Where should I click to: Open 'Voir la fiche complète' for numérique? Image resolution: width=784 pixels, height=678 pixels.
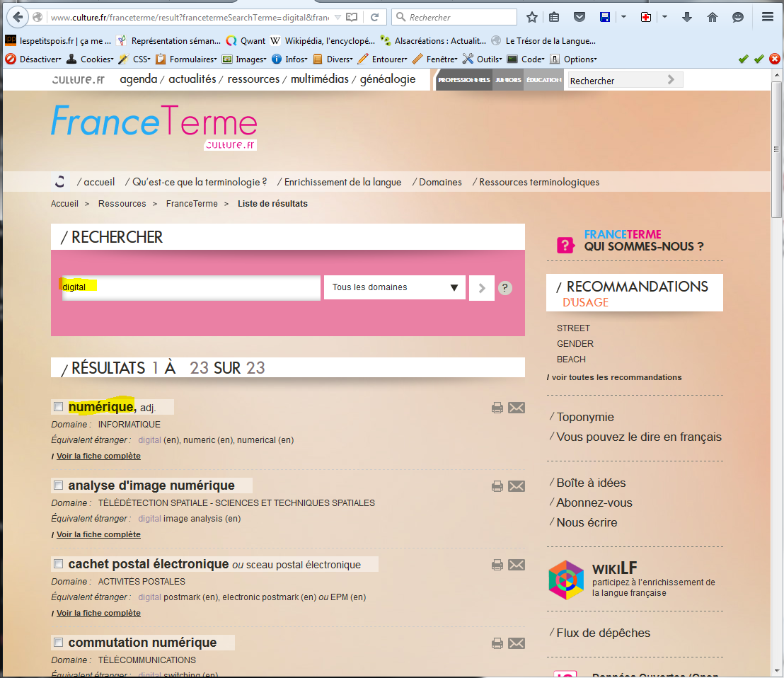(x=98, y=456)
